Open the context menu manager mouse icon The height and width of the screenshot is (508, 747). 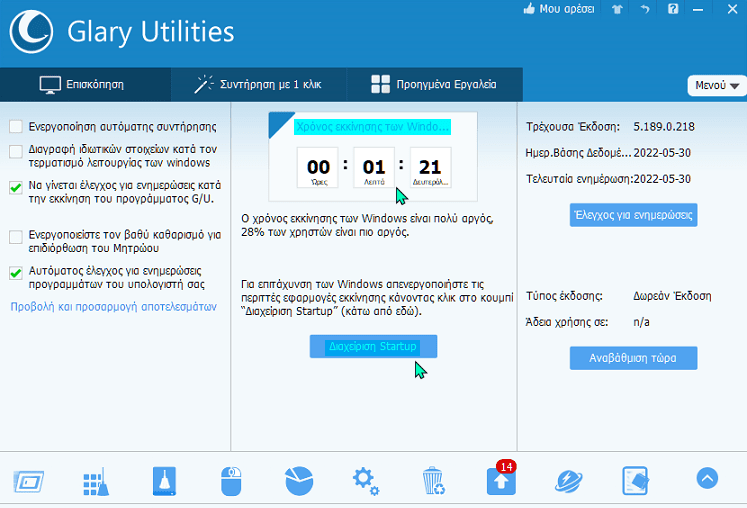tap(232, 481)
